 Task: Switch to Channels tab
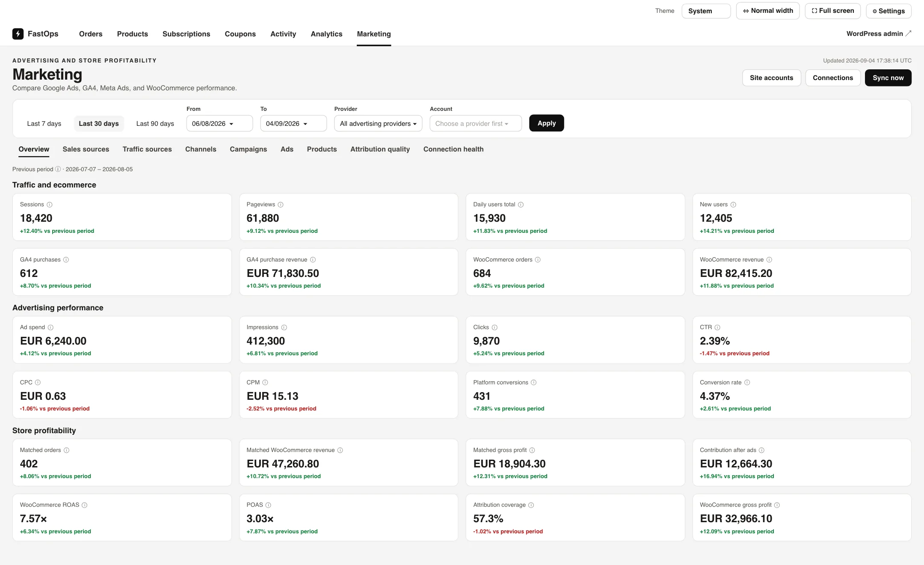pyautogui.click(x=201, y=149)
